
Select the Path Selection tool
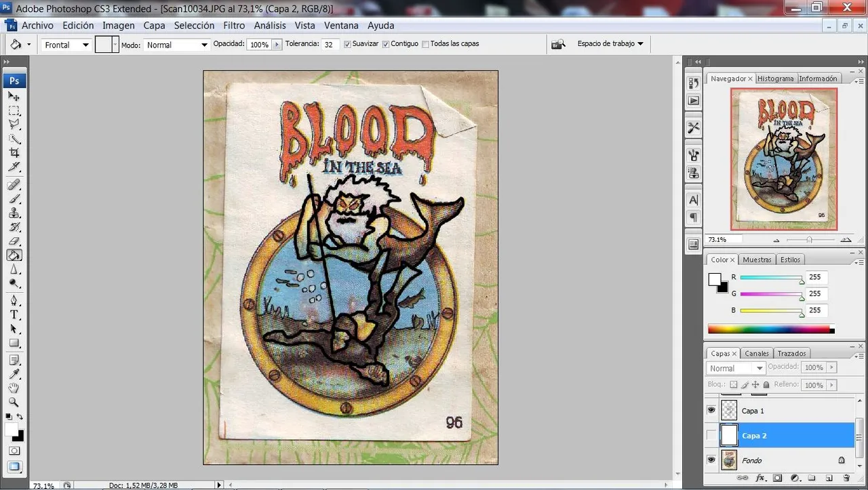(x=14, y=329)
